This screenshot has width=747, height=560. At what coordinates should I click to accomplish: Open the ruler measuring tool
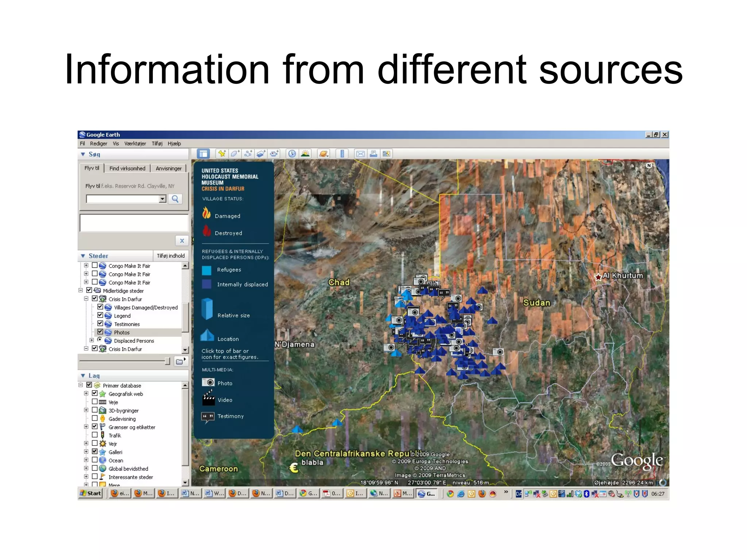pos(342,154)
